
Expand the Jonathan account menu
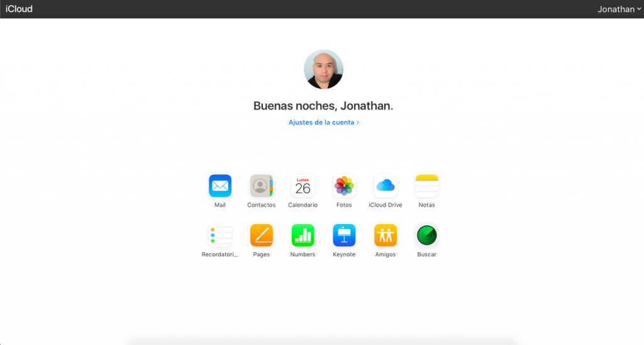[619, 9]
